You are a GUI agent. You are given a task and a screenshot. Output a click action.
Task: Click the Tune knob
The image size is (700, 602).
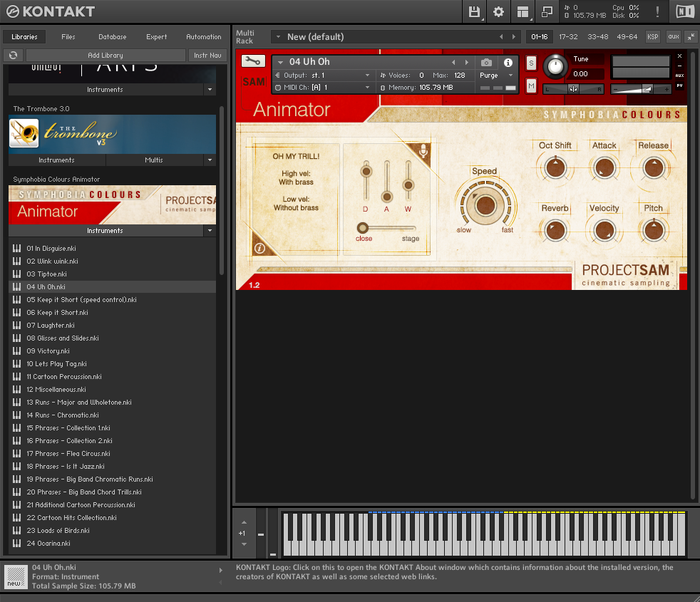point(555,66)
